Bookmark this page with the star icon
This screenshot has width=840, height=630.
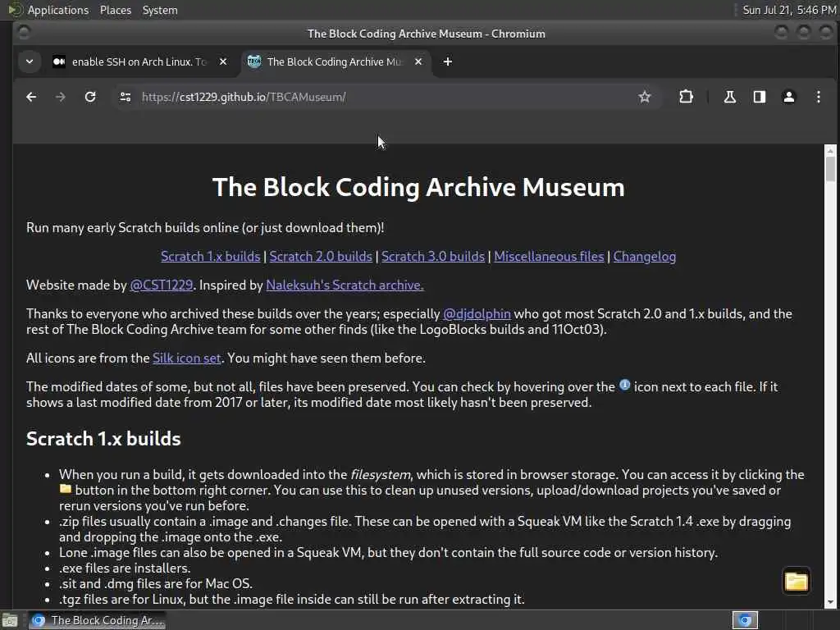tap(645, 97)
